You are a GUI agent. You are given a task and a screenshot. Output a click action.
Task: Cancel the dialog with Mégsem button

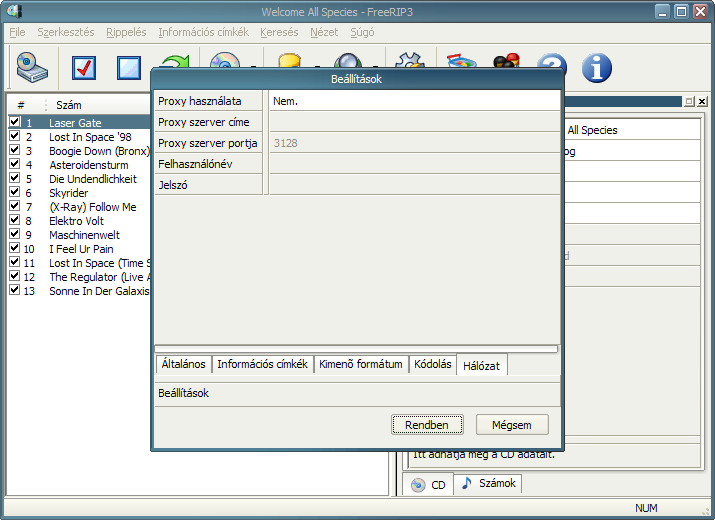tap(512, 425)
